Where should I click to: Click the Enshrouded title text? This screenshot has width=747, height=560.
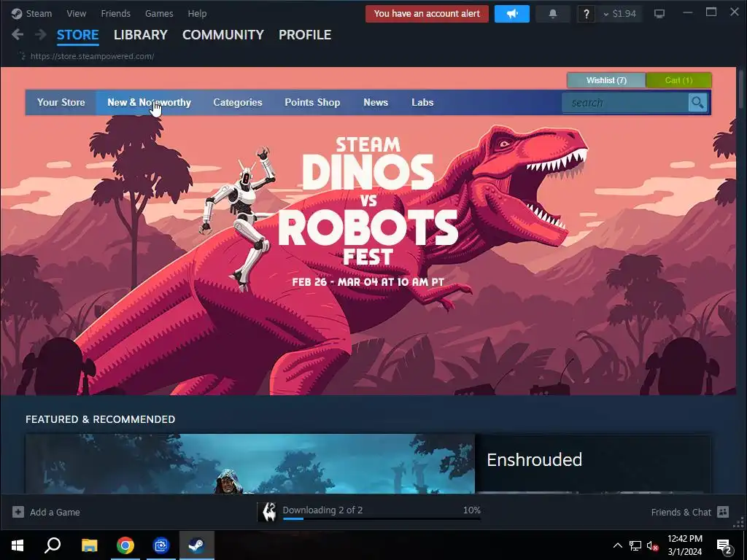pos(534,459)
